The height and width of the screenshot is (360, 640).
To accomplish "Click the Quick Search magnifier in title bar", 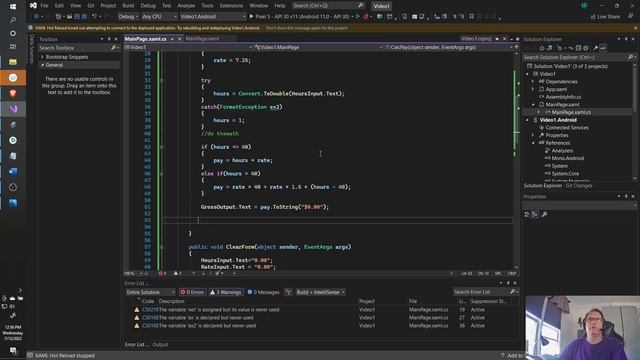I will pos(360,5).
